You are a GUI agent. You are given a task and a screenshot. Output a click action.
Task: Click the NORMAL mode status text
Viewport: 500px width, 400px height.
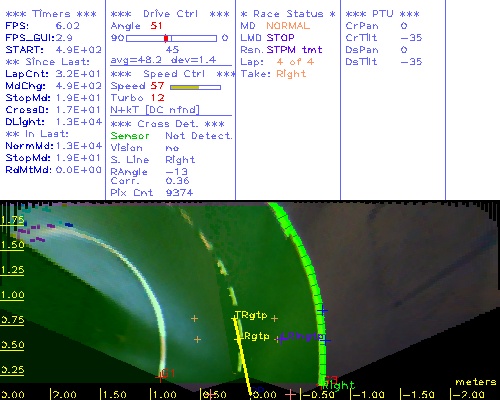(288, 26)
